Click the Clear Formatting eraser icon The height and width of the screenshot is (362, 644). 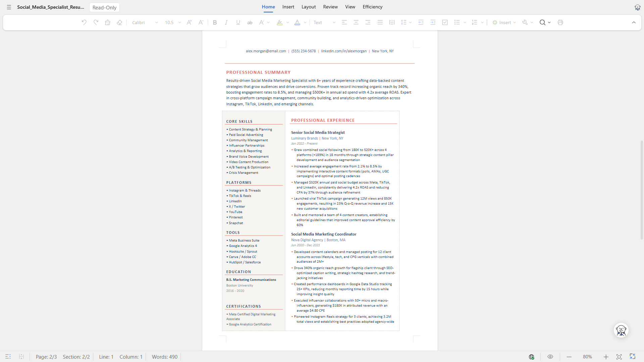[x=119, y=22]
